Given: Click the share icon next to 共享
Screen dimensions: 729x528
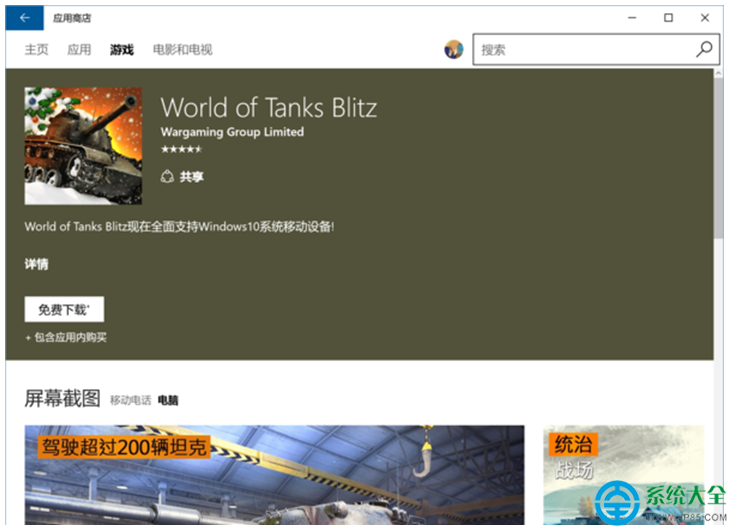Looking at the screenshot, I should pos(167,177).
